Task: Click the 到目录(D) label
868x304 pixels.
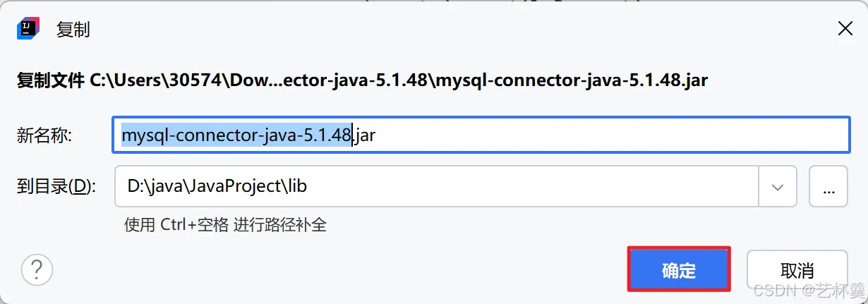Action: [x=56, y=187]
